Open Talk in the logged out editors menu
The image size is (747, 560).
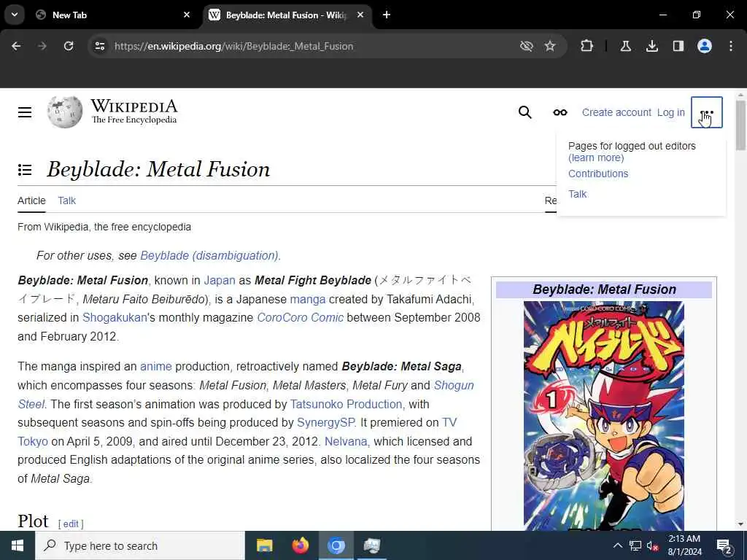[x=578, y=194]
